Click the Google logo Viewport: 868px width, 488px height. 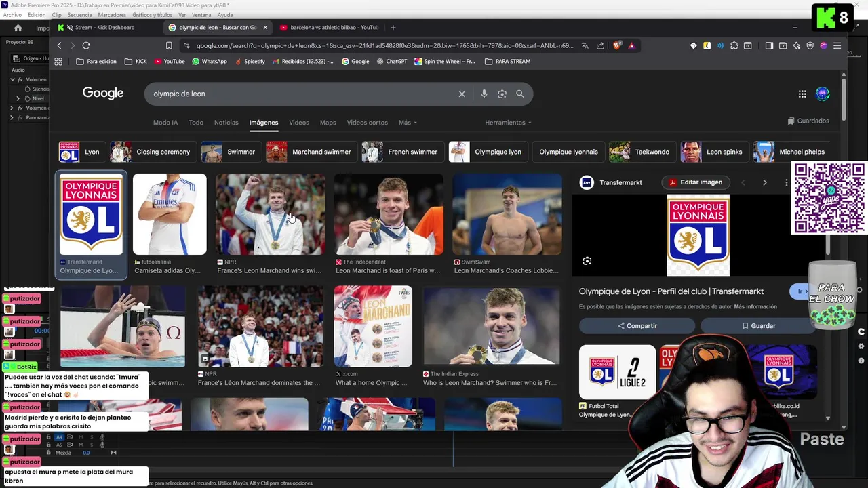click(103, 94)
